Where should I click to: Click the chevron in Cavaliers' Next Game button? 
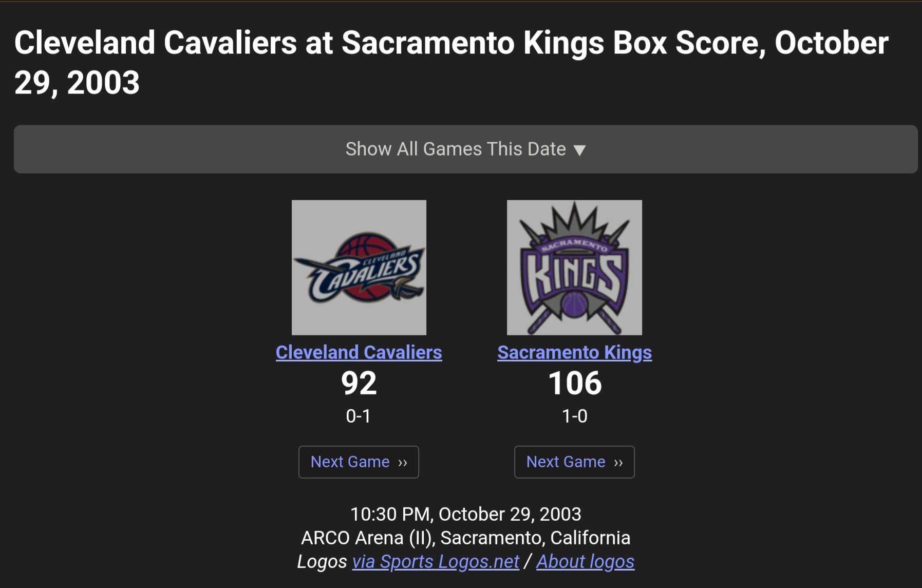click(403, 463)
